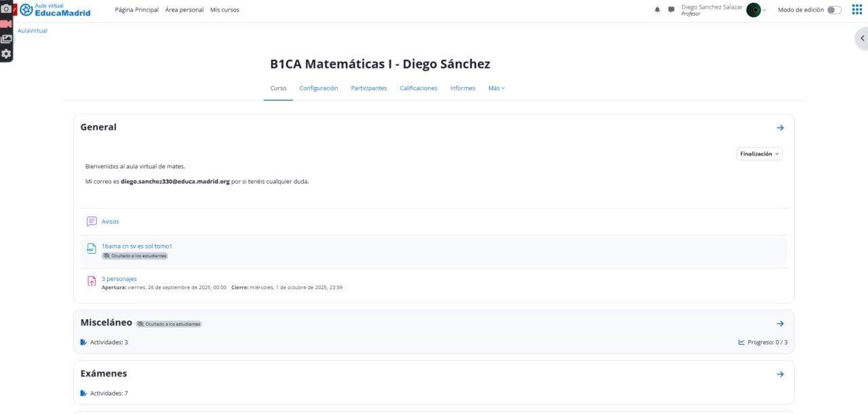Switch to the Participantes tab

[369, 88]
